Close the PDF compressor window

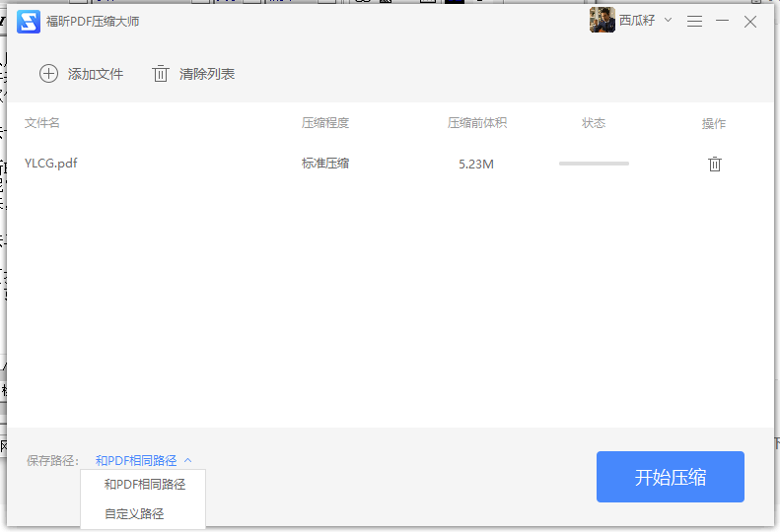click(x=750, y=22)
